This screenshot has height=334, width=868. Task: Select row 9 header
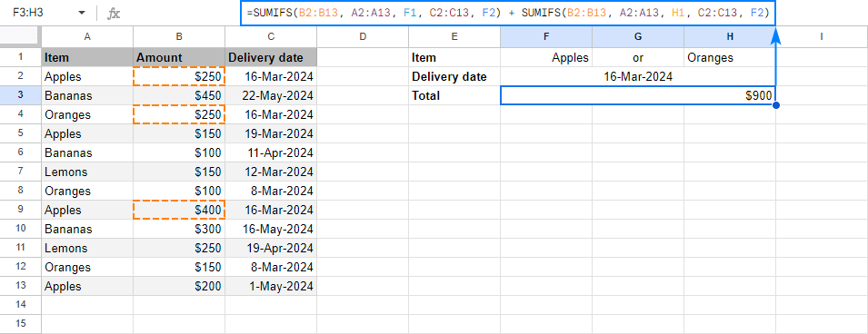(x=21, y=210)
